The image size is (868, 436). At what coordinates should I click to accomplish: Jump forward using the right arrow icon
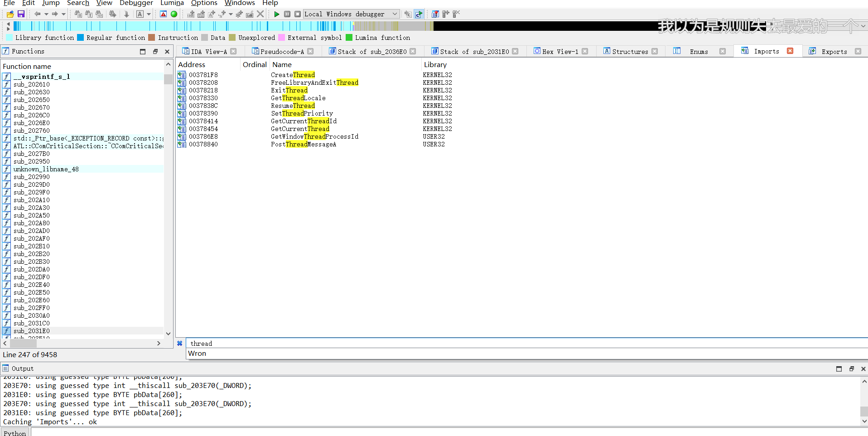[55, 14]
